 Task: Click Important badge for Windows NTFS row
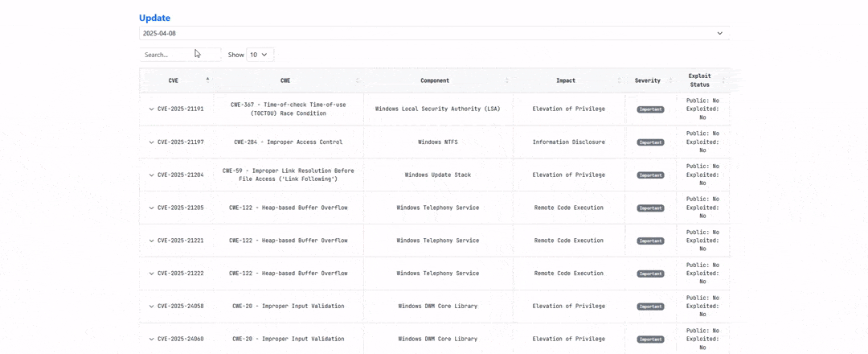pyautogui.click(x=650, y=142)
